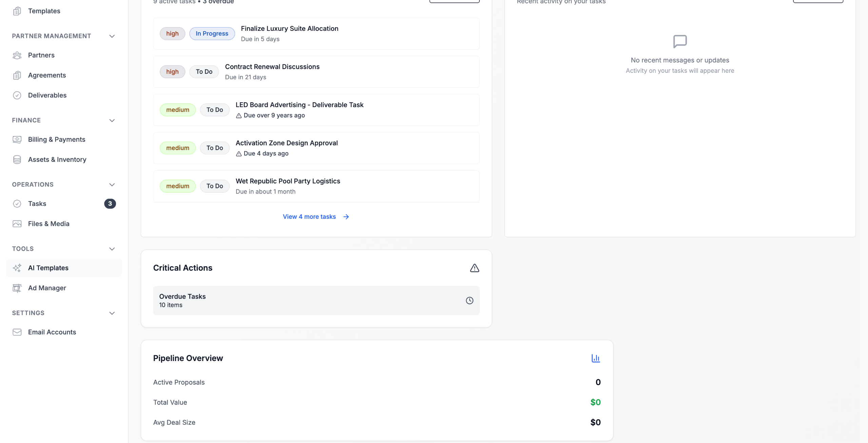The height and width of the screenshot is (443, 868).
Task: Click the Email Accounts envelope icon
Action: coord(17,332)
